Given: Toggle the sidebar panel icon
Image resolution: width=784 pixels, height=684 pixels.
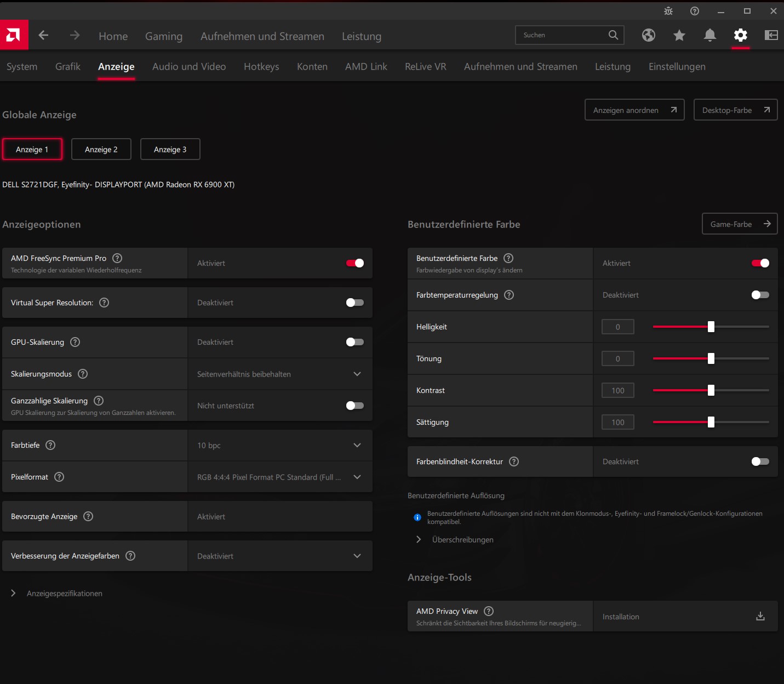Looking at the screenshot, I should [x=771, y=35].
